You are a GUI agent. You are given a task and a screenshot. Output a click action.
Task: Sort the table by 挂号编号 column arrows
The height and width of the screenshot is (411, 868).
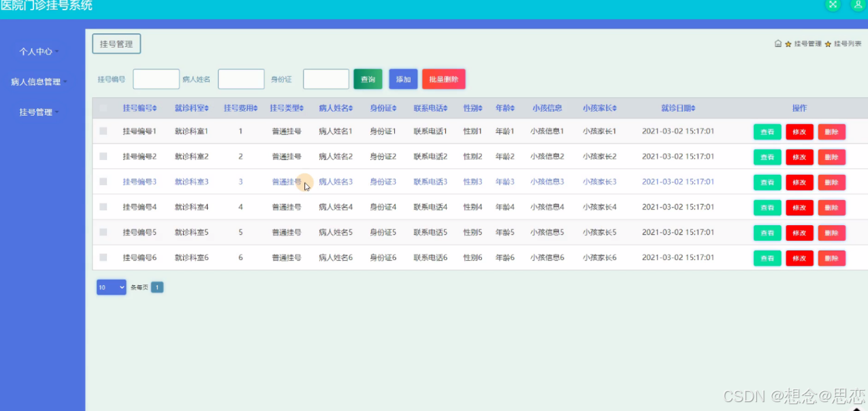[x=155, y=108]
